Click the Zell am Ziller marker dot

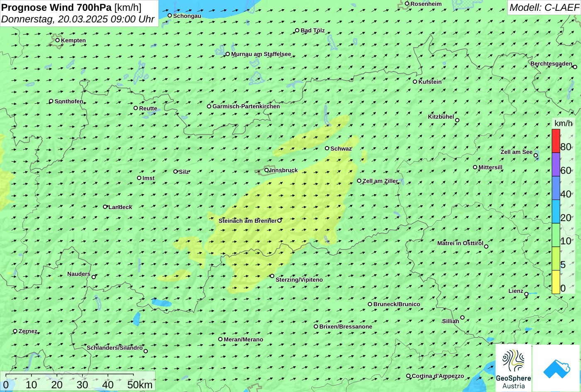(x=359, y=181)
